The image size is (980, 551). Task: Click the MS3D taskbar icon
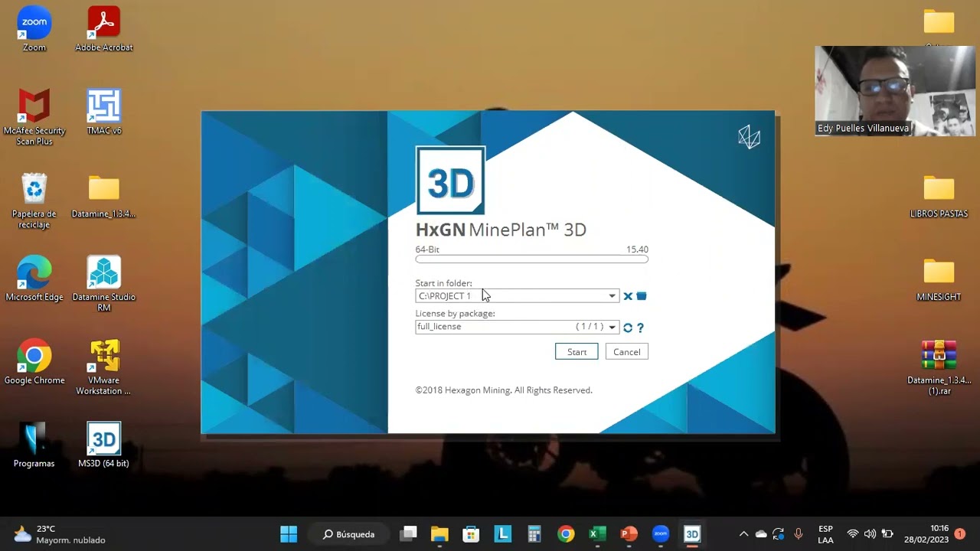click(692, 534)
